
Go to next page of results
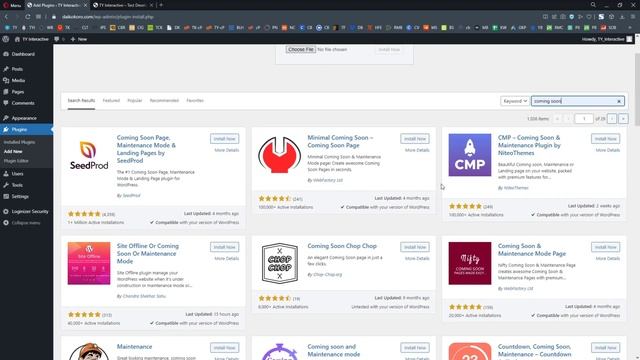(x=612, y=118)
